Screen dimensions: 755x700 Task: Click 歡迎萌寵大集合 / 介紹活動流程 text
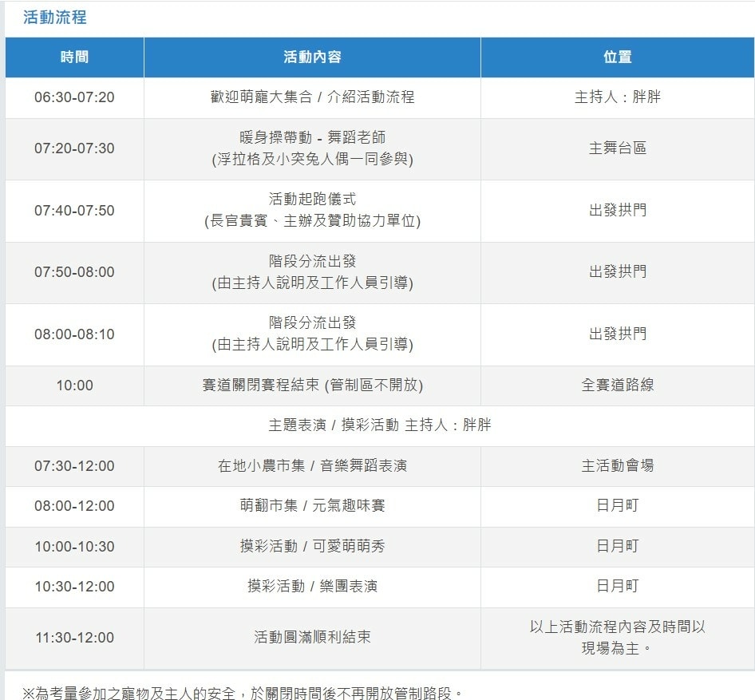[x=312, y=97]
